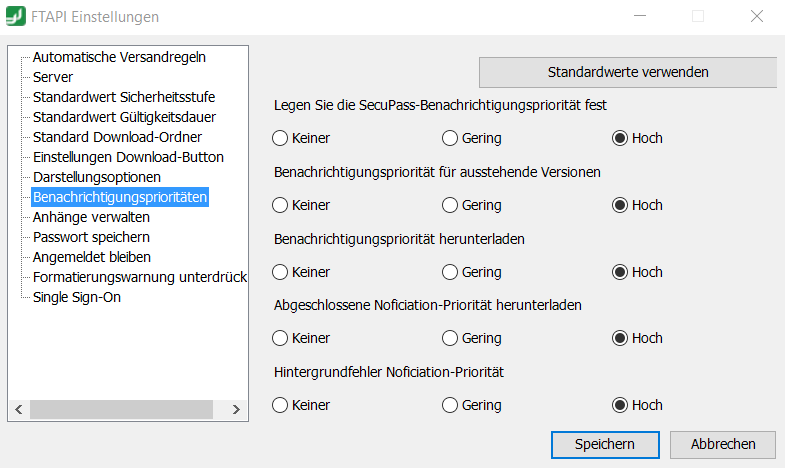Open the Single Sign-On settings page
Screen dimensions: 785x468
77,297
